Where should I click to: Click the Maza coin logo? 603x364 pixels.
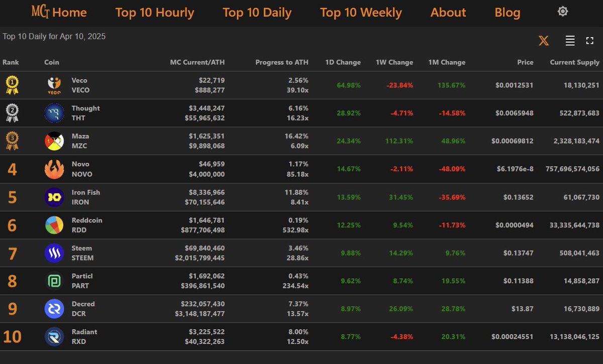pyautogui.click(x=54, y=141)
